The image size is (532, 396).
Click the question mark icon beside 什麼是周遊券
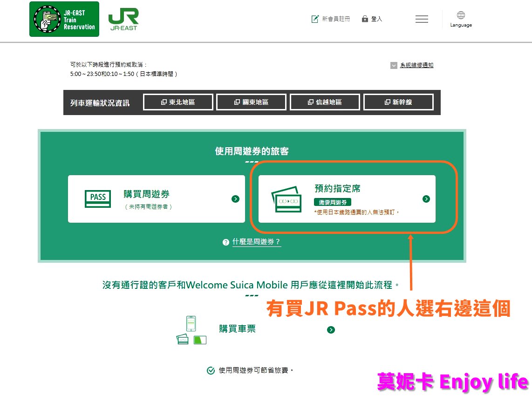pos(226,242)
